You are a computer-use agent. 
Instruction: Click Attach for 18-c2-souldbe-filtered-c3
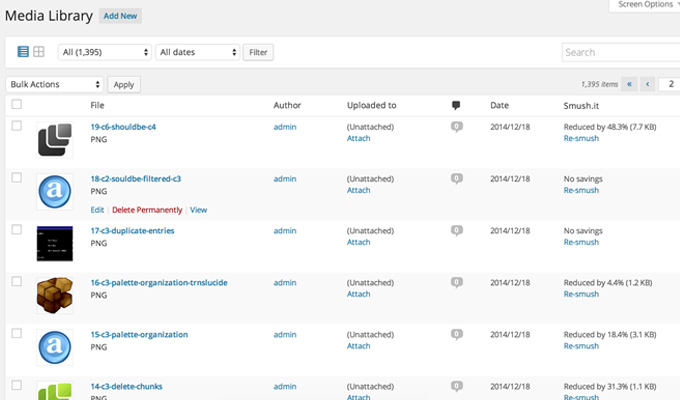(x=358, y=190)
